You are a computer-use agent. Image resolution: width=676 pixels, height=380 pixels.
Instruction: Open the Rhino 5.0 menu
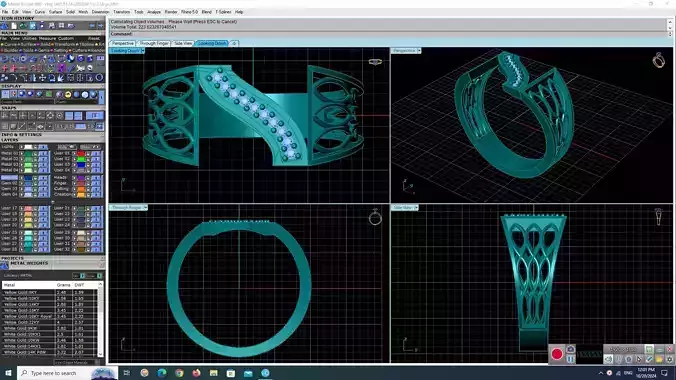click(189, 12)
